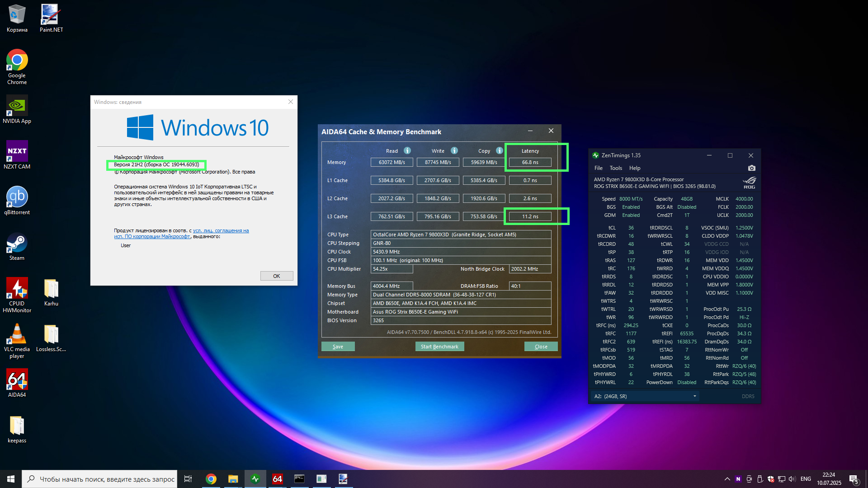Click Close in AIDA64 benchmark window

pyautogui.click(x=541, y=347)
